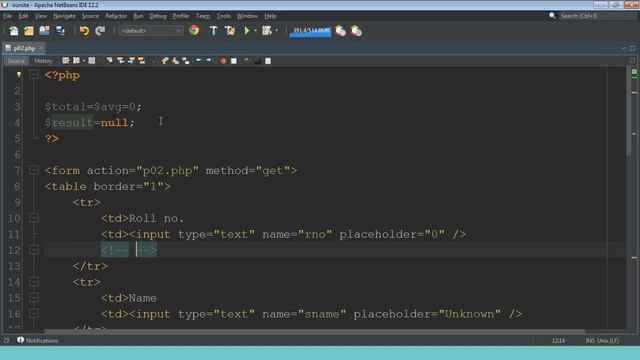Click the Last Edit icon in editor toolbar
Image resolution: width=640 pixels, height=360 pixels.
pos(66,61)
